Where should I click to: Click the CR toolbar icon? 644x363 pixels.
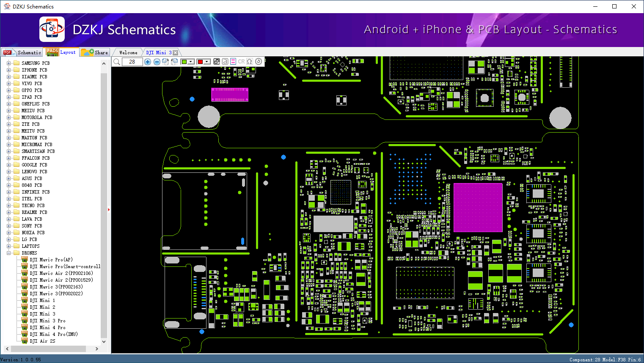241,62
